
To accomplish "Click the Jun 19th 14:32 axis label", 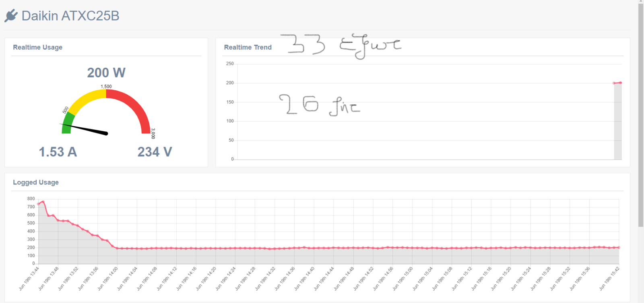I will coord(265,278).
